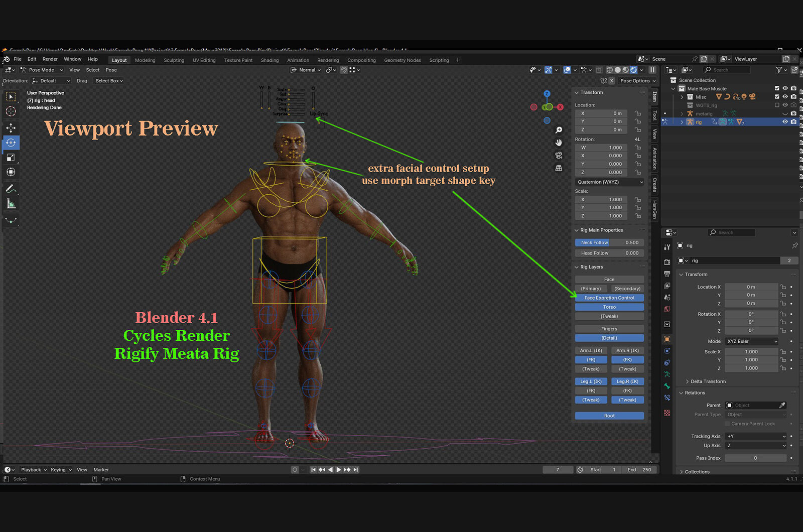Click the blue Z axis on the navigation gizmo

point(547,94)
